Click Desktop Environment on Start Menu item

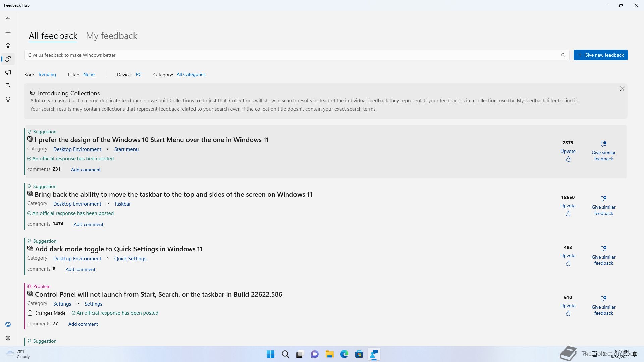click(77, 149)
